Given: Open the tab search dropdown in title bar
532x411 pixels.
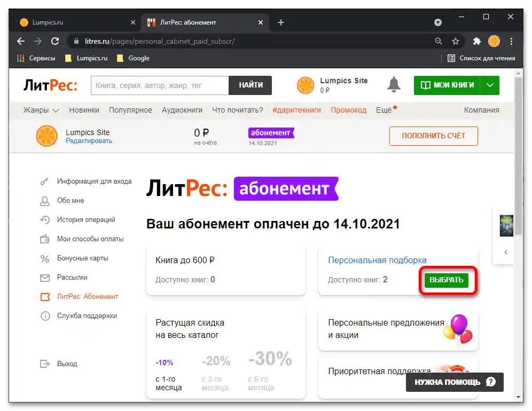Looking at the screenshot, I should 438,22.
